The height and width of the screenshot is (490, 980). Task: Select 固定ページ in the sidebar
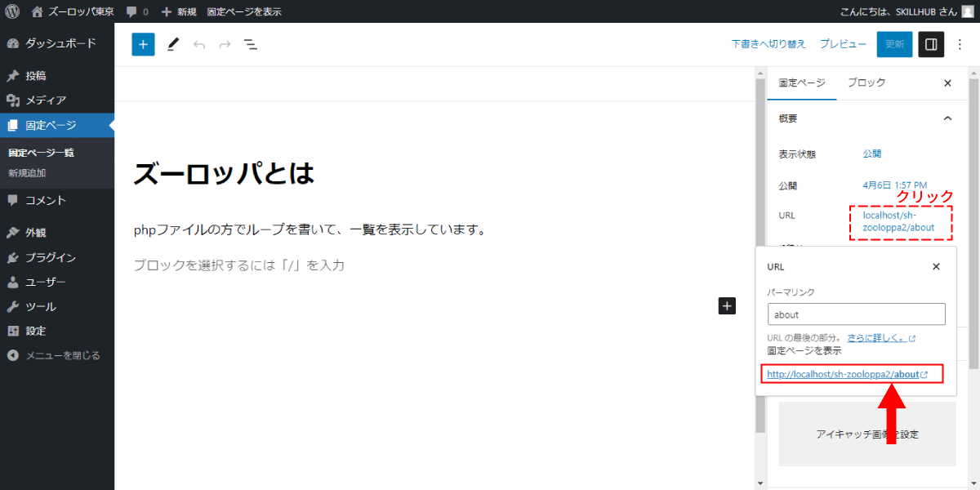[x=57, y=125]
